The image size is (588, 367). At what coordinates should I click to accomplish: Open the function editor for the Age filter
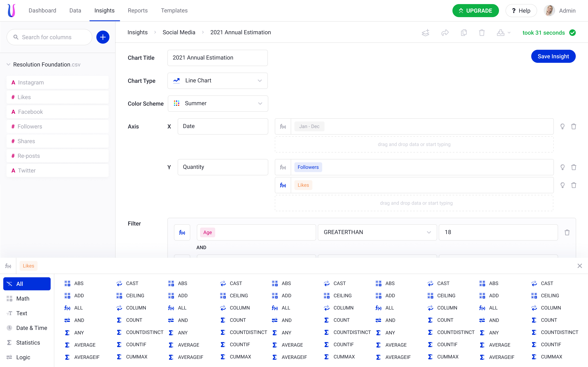(x=182, y=232)
